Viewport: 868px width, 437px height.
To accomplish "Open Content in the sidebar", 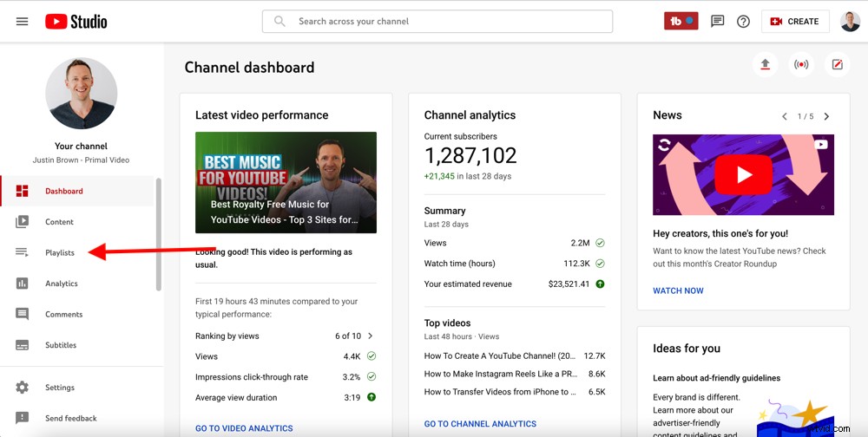I will 77,222.
